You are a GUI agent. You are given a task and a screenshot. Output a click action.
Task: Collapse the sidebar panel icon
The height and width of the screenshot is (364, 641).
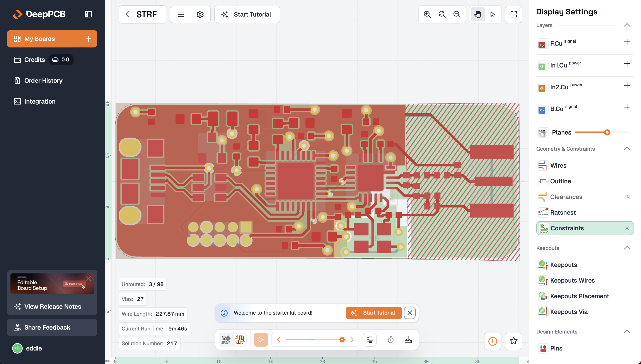(88, 14)
